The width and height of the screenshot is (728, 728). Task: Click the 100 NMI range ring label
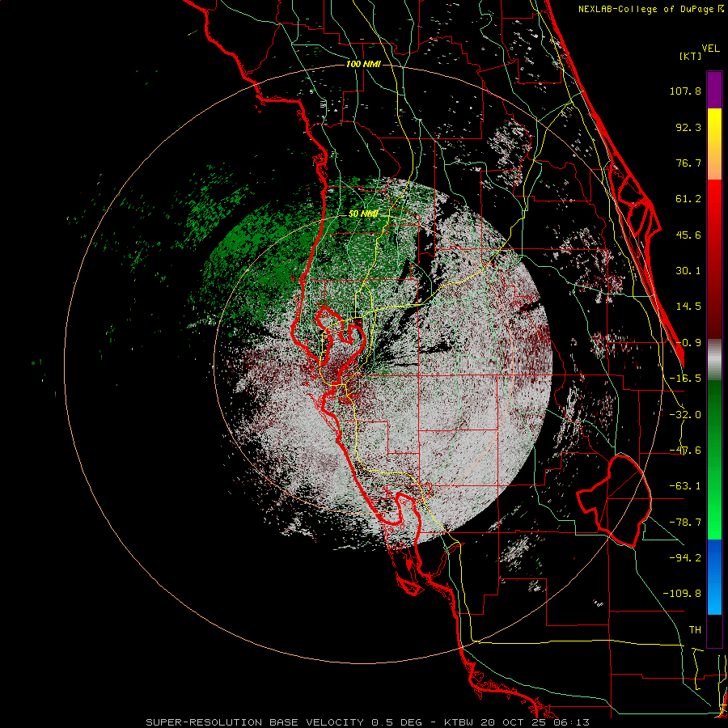(363, 64)
